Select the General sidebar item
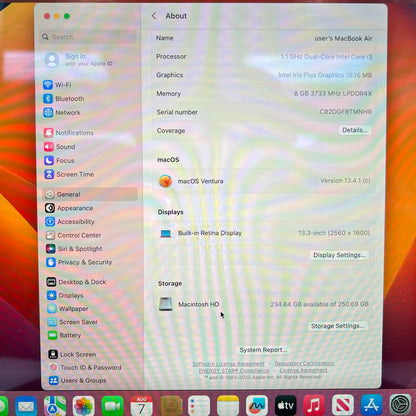This screenshot has height=416, width=416. pyautogui.click(x=90, y=194)
